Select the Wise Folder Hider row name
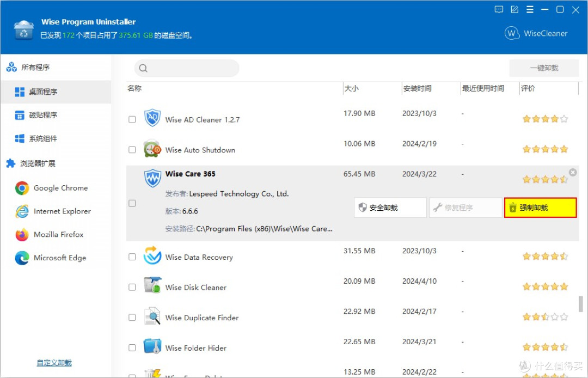This screenshot has height=378, width=588. click(196, 348)
